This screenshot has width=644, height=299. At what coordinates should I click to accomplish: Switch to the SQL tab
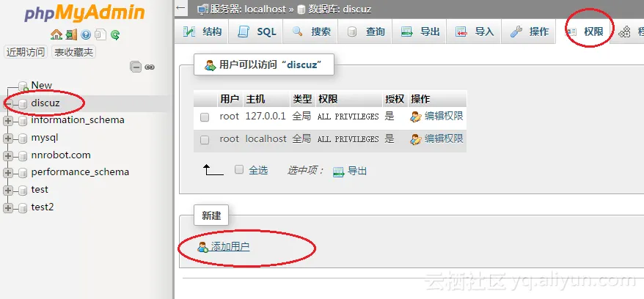[257, 32]
